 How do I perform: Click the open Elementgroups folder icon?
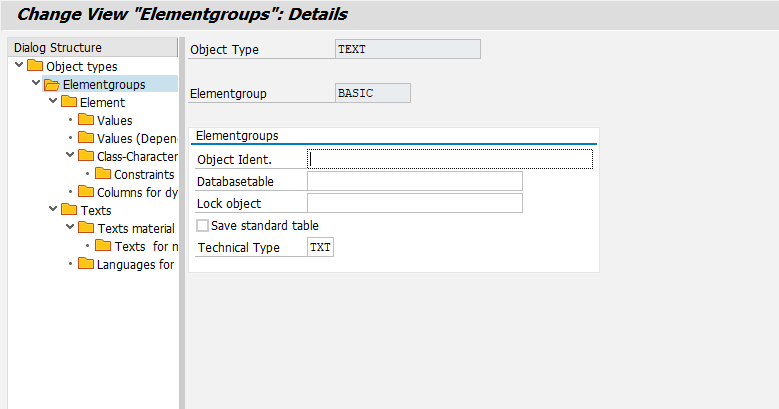tap(52, 84)
